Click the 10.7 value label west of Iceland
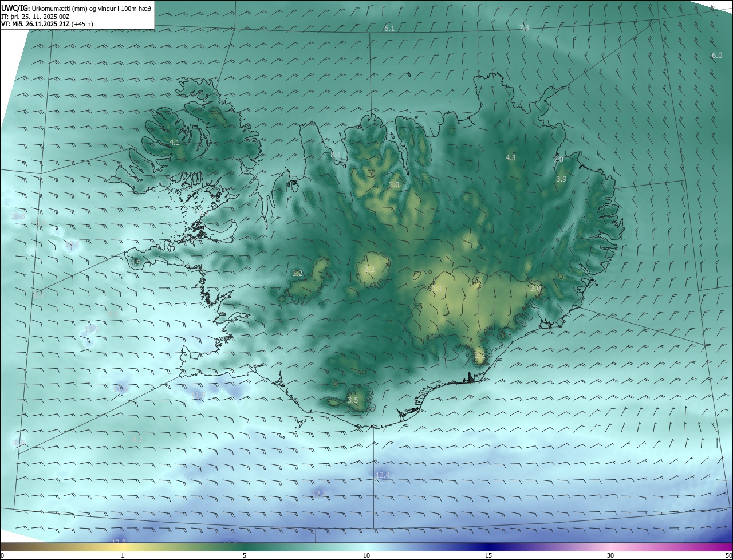 point(72,245)
